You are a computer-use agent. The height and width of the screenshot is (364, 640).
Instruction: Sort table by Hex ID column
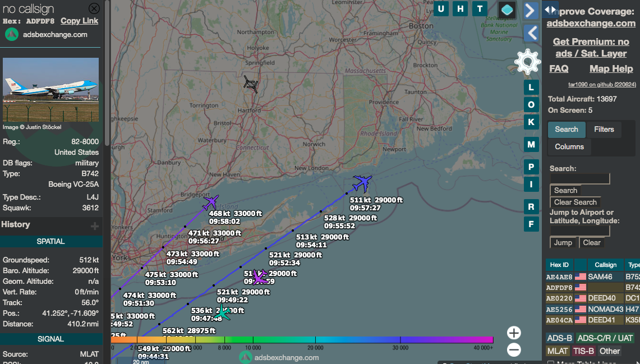tap(559, 265)
